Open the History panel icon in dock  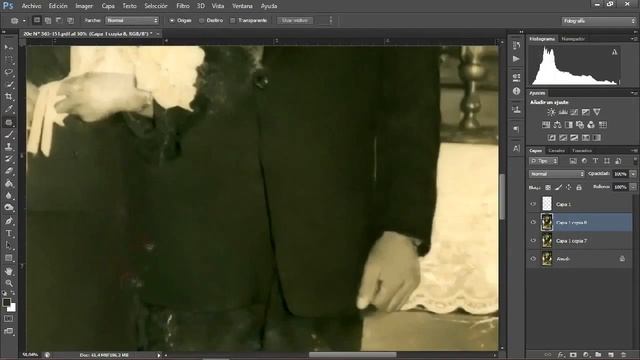tap(516, 45)
